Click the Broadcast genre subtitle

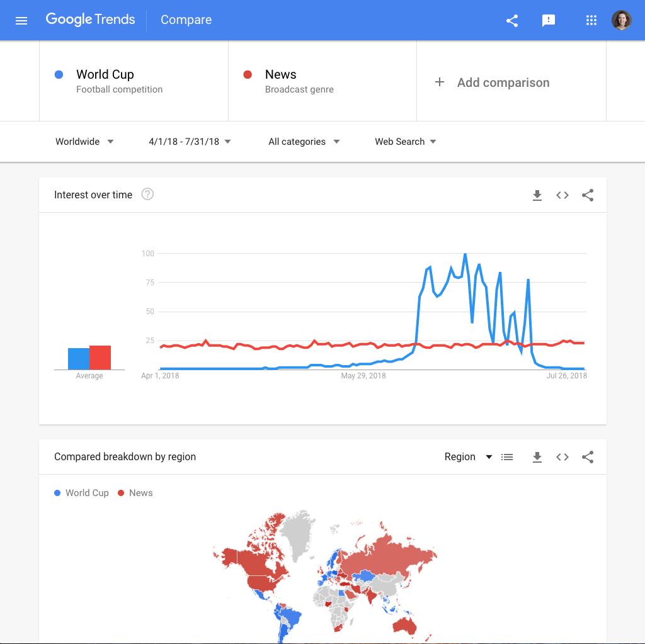299,89
